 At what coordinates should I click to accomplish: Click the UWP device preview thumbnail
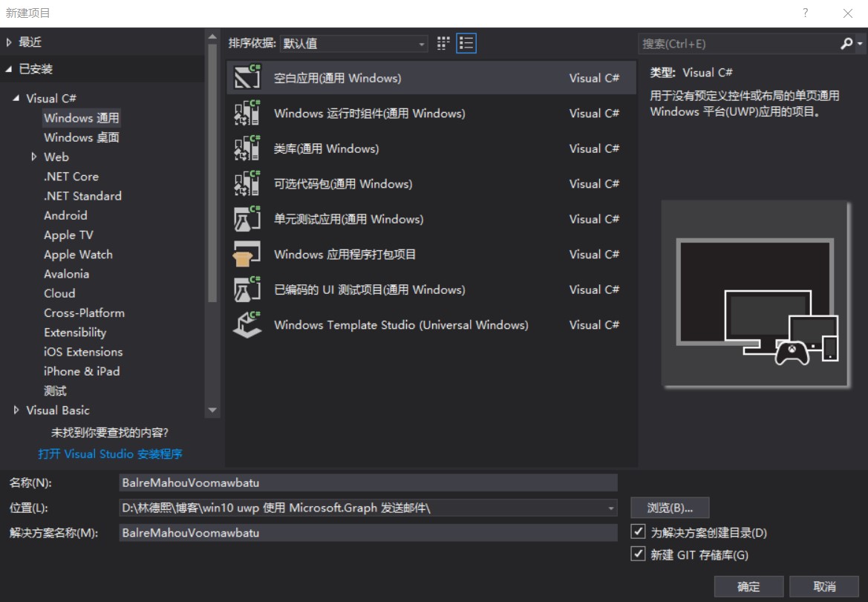pyautogui.click(x=756, y=294)
